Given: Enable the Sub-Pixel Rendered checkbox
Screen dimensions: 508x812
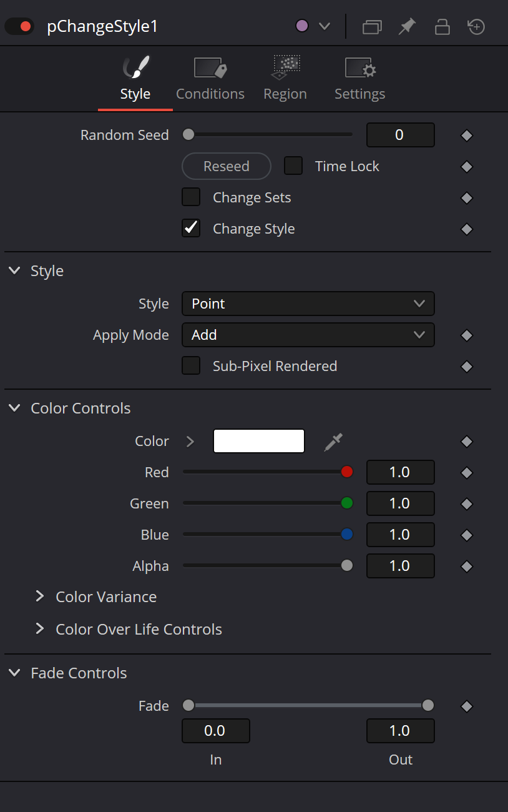Looking at the screenshot, I should tap(191, 366).
